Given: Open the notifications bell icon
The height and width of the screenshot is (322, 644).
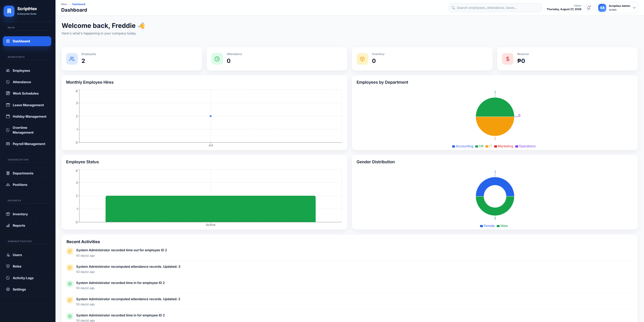Looking at the screenshot, I should coord(588,8).
